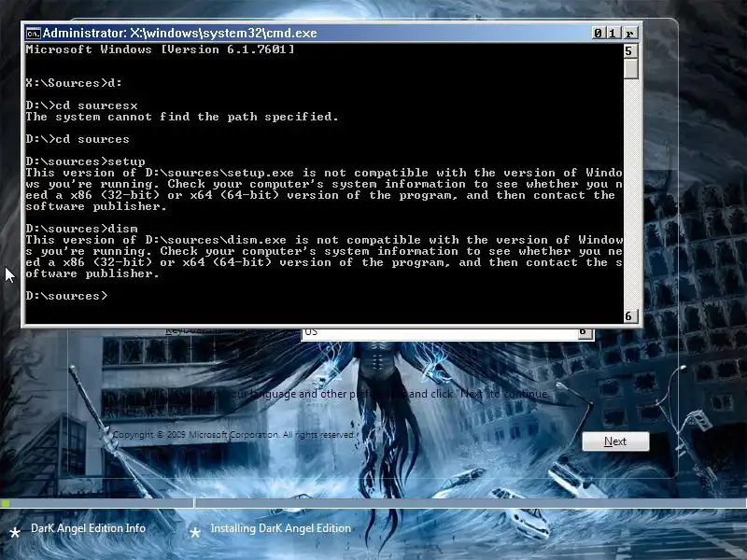Screen dimensions: 747x560
Task: Click the 'X:\Sources>d:' command line
Action: tap(74, 83)
